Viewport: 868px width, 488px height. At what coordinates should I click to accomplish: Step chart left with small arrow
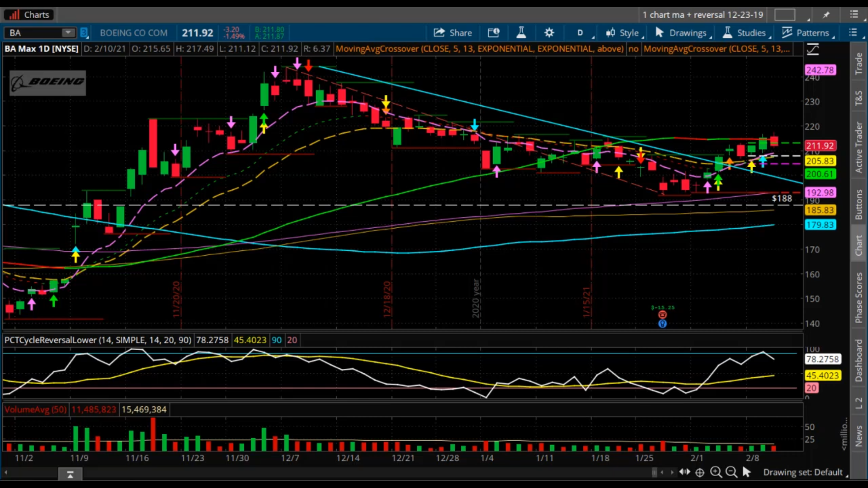(662, 473)
